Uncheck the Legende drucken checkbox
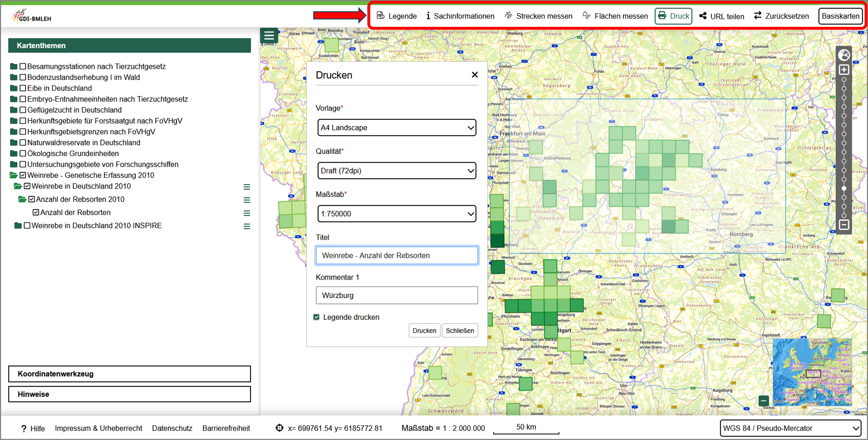The height and width of the screenshot is (440, 868). pyautogui.click(x=316, y=317)
